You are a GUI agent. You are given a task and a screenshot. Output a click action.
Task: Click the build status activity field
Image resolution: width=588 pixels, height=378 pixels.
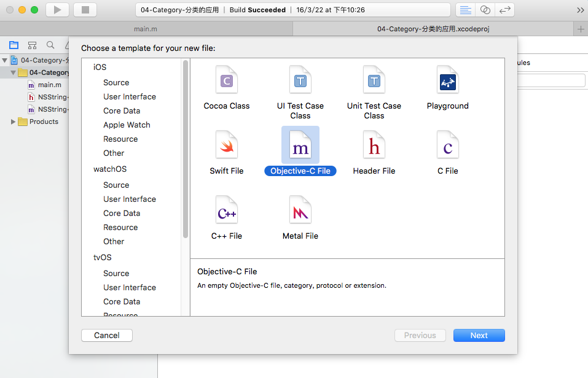(x=293, y=10)
